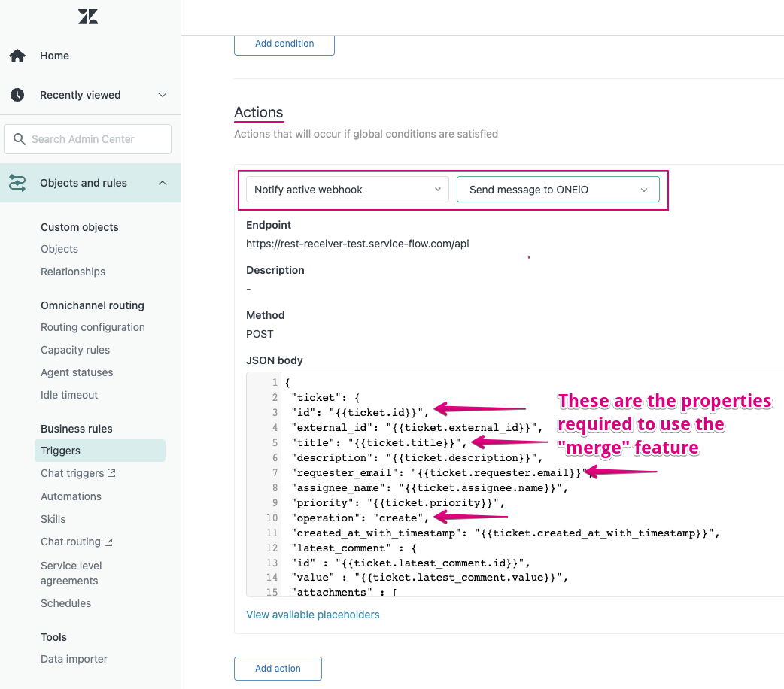Click inside the JSON body editor
The image size is (784, 689).
[515, 484]
